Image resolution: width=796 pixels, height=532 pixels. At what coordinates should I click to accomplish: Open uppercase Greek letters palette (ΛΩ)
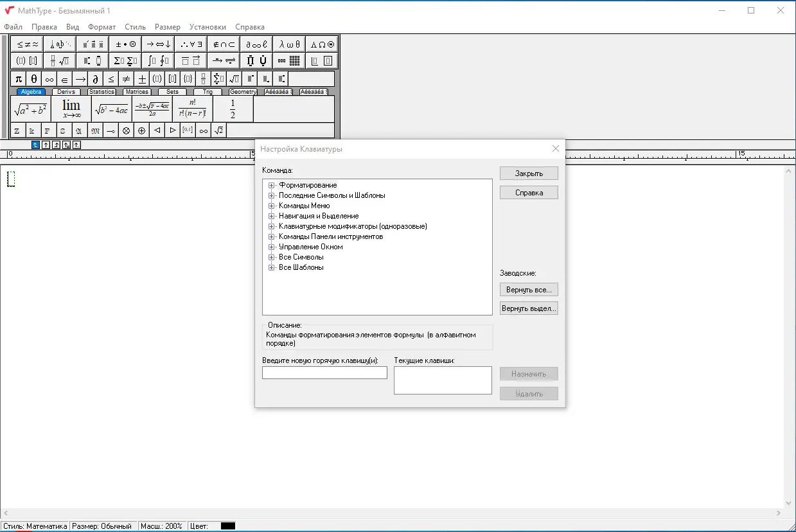click(x=322, y=44)
